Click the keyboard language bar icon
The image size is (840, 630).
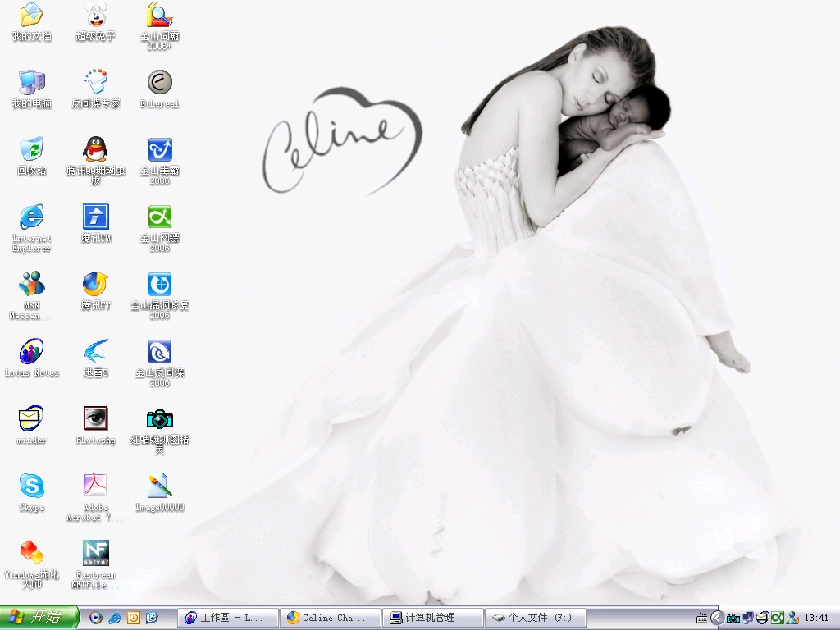702,619
